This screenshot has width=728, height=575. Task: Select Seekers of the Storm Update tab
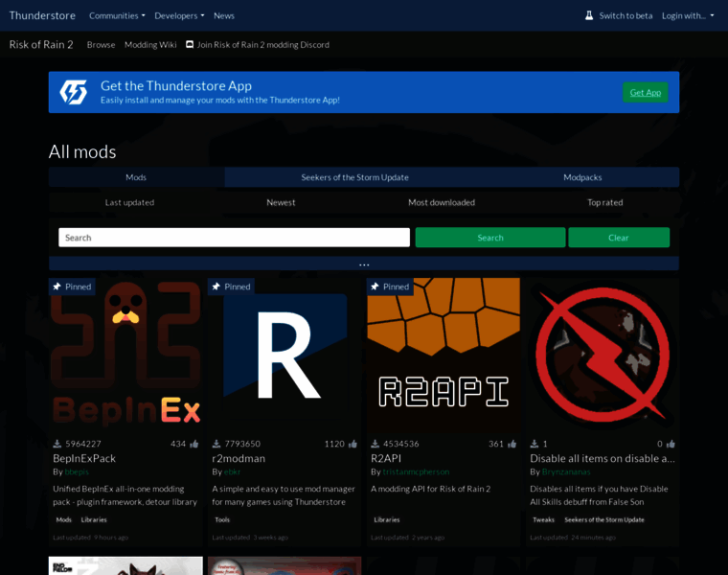(355, 177)
